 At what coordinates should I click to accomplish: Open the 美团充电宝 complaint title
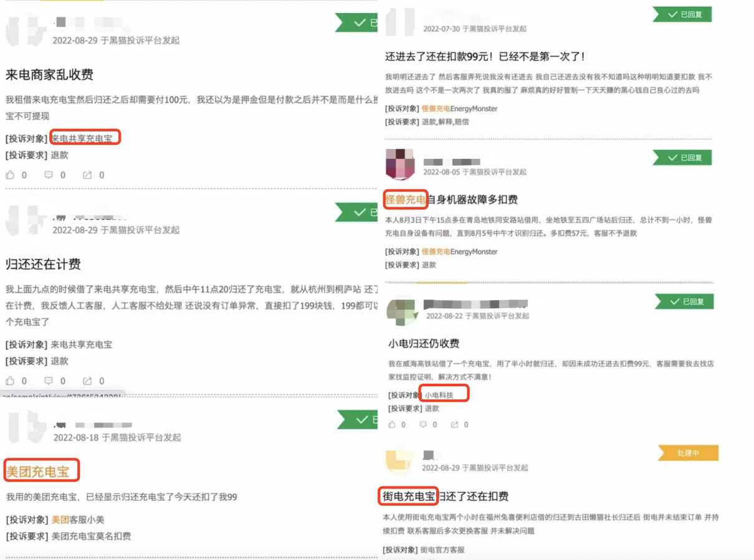click(x=37, y=472)
